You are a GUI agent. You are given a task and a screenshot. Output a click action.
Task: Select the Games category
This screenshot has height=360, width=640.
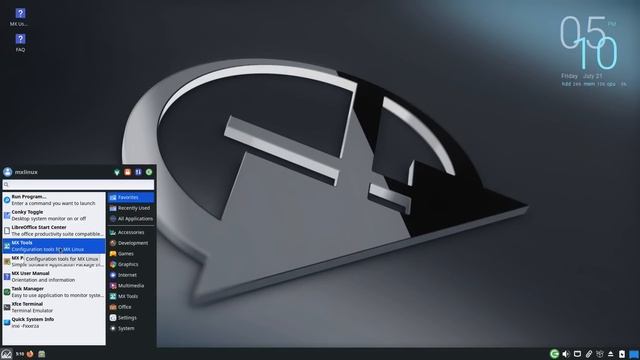click(131, 254)
